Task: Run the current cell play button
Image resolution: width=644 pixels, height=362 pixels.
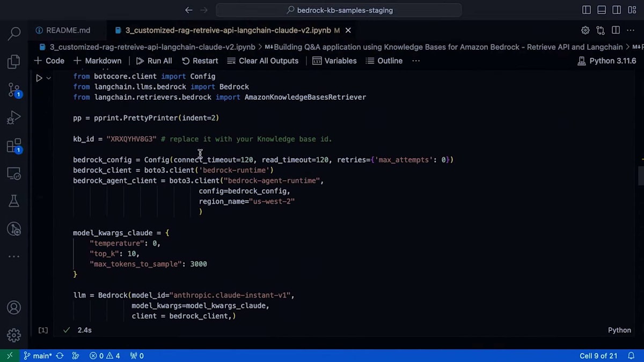Action: point(39,78)
